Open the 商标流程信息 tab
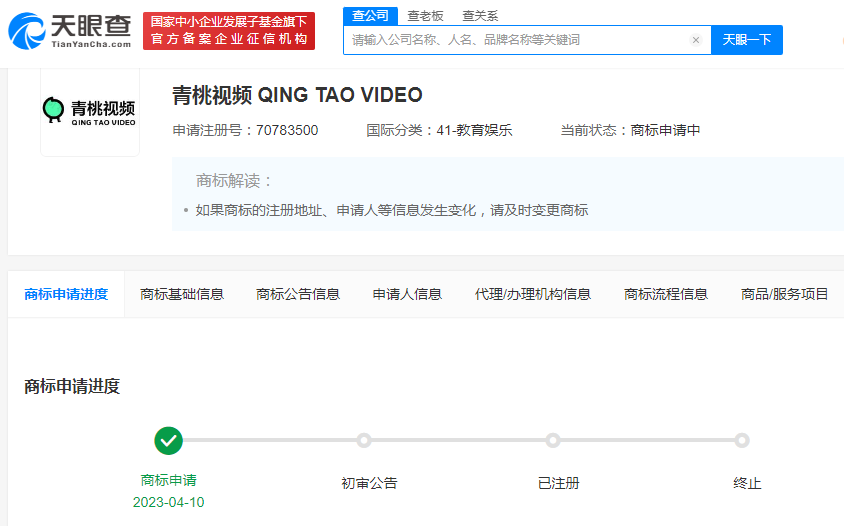The width and height of the screenshot is (844, 526). point(666,294)
